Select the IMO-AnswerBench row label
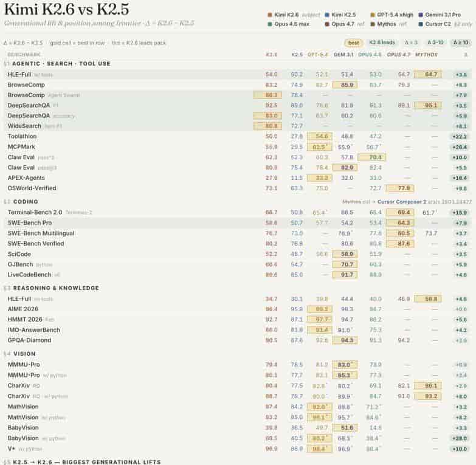The height and width of the screenshot is (465, 476). (x=33, y=330)
